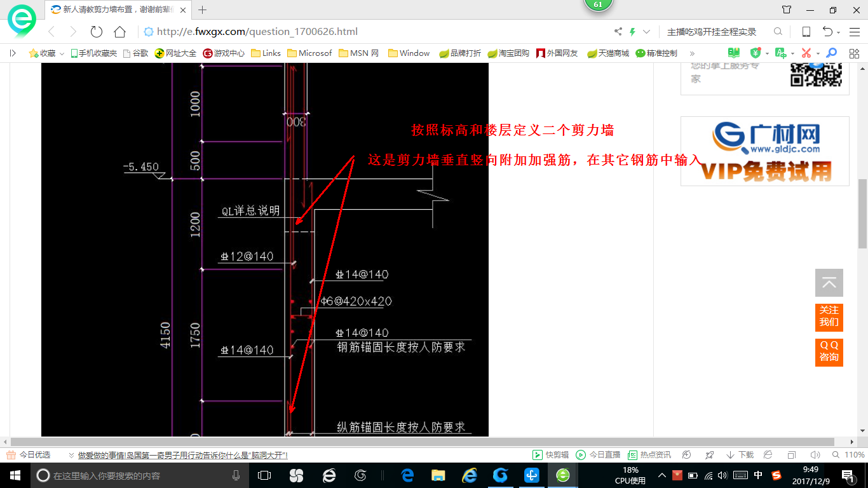This screenshot has width=868, height=488.
Task: Expand the bookmarks sidebar toggle
Action: pyautogui.click(x=13, y=53)
